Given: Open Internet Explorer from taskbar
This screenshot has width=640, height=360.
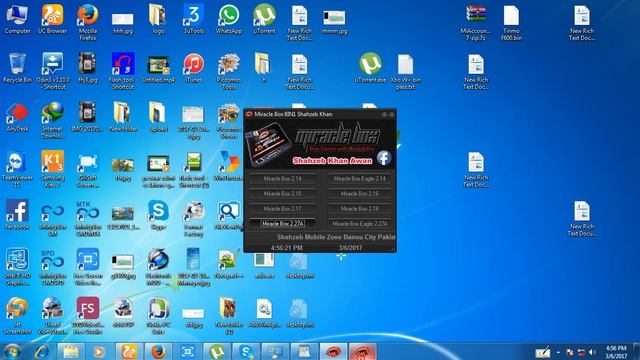Looking at the screenshot, I should [41, 351].
